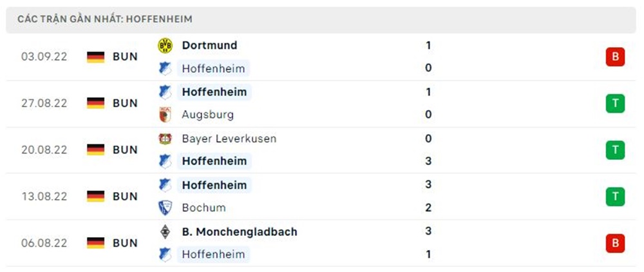Screen dimensions: 644x272
Task: Open the B. Monchengladbach team link
Action: click(240, 231)
